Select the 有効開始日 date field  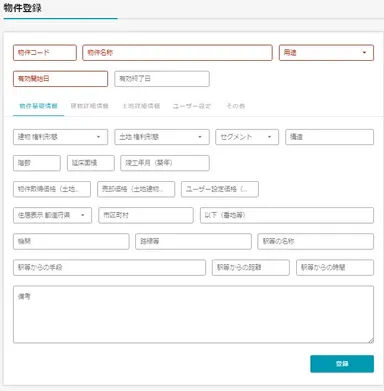tap(60, 79)
